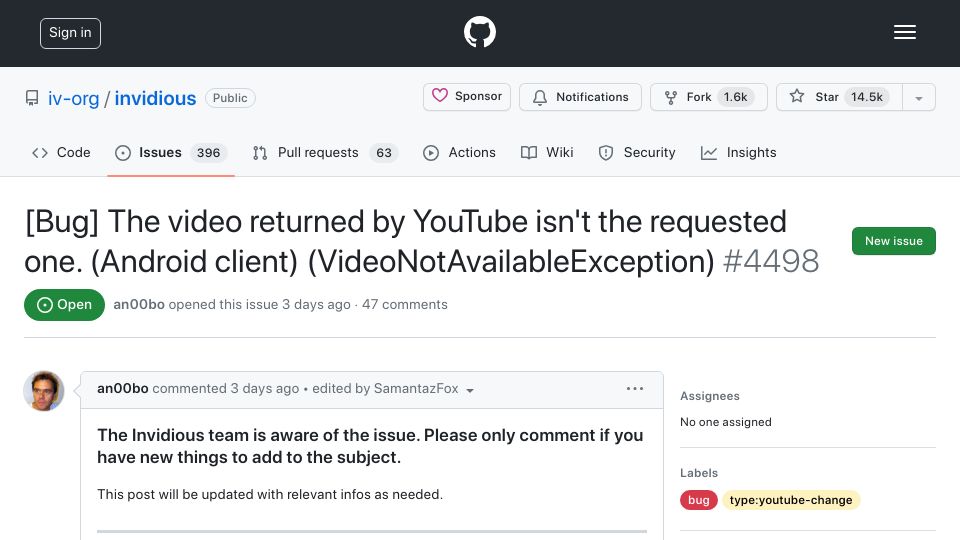
Task: Click the Issues circle-dot icon
Action: pos(122,153)
